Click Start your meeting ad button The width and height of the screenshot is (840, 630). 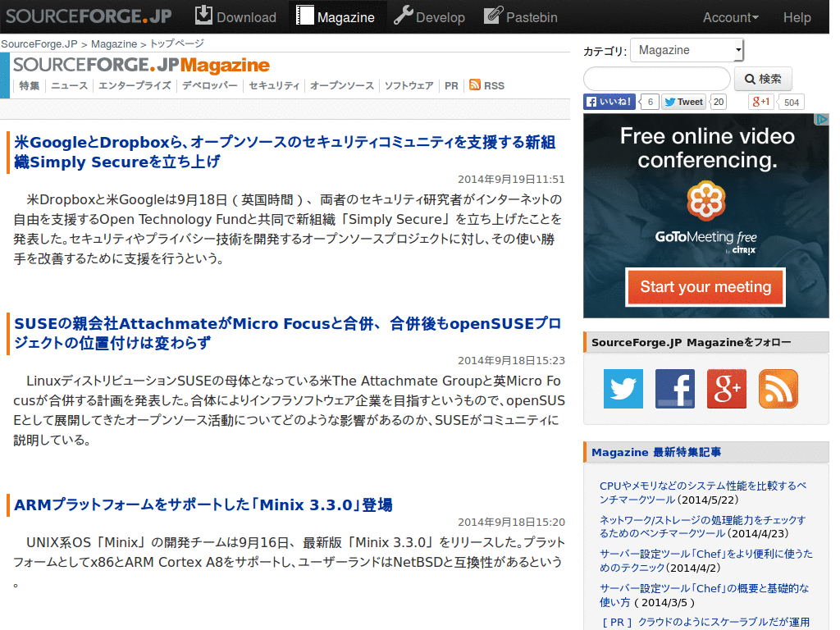[x=705, y=287]
